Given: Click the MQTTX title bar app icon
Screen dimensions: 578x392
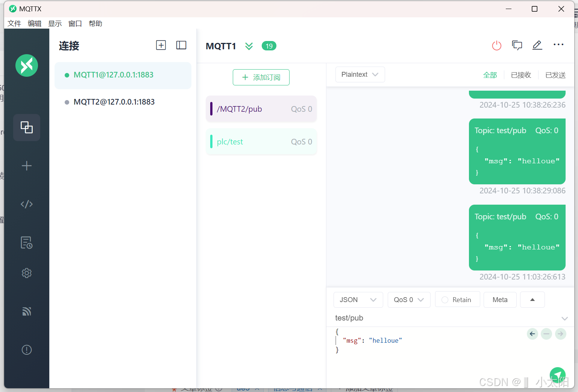Looking at the screenshot, I should pyautogui.click(x=13, y=9).
